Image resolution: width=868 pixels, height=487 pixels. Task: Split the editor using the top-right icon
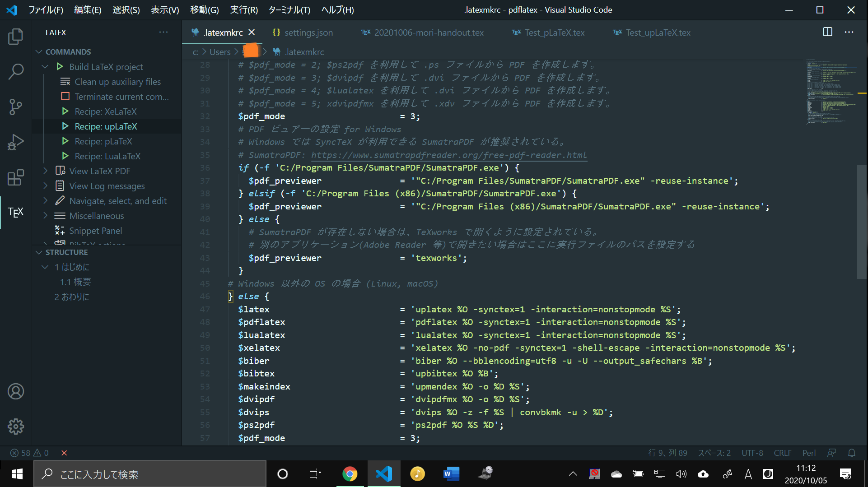pyautogui.click(x=828, y=32)
